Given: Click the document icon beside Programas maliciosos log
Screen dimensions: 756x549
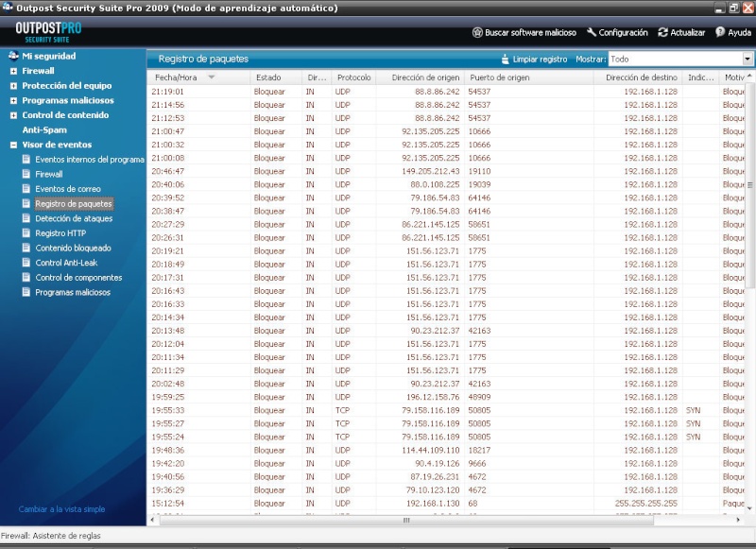Looking at the screenshot, I should 26,292.
